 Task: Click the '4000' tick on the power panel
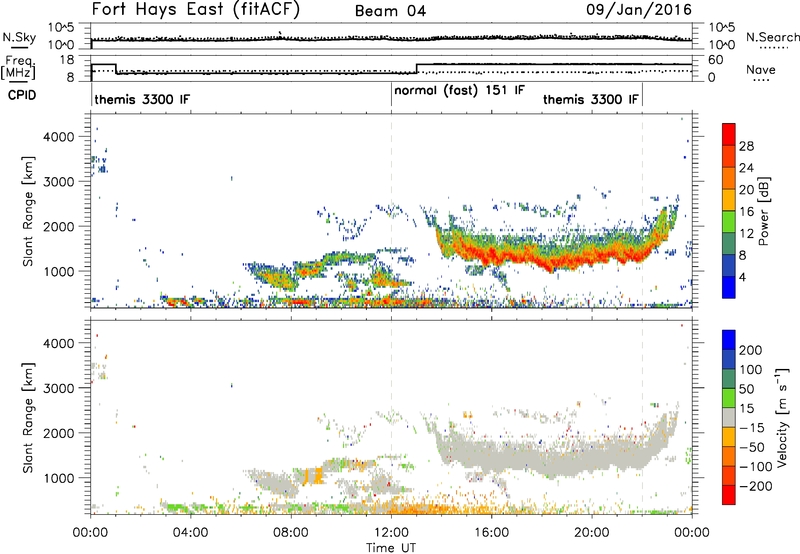pyautogui.click(x=59, y=137)
